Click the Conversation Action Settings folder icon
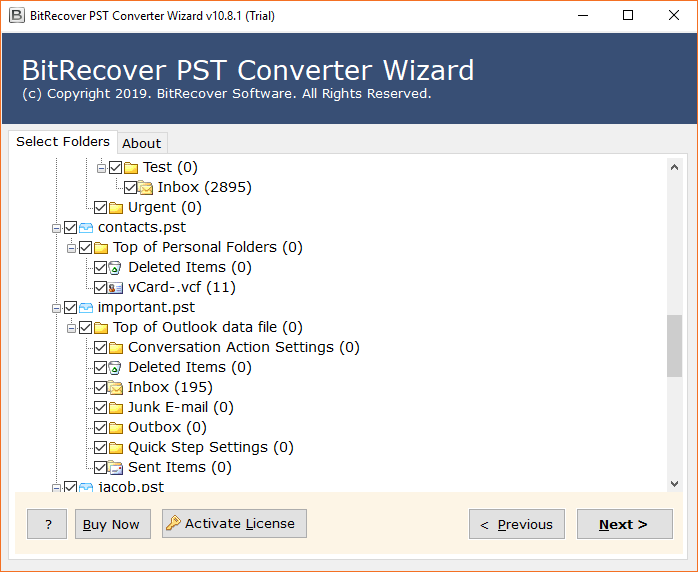This screenshot has width=698, height=572. pyautogui.click(x=116, y=348)
